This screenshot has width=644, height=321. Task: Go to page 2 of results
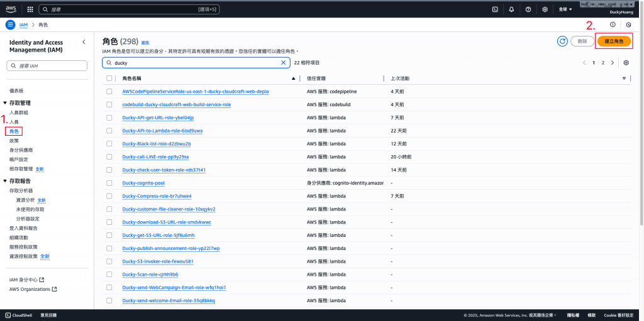(x=603, y=63)
